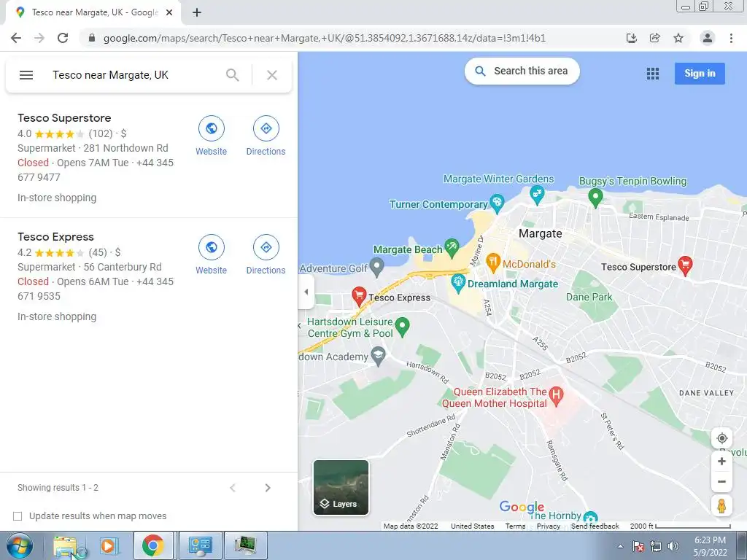The image size is (747, 560).
Task: Open the Google Maps hamburger menu
Action: click(x=26, y=75)
